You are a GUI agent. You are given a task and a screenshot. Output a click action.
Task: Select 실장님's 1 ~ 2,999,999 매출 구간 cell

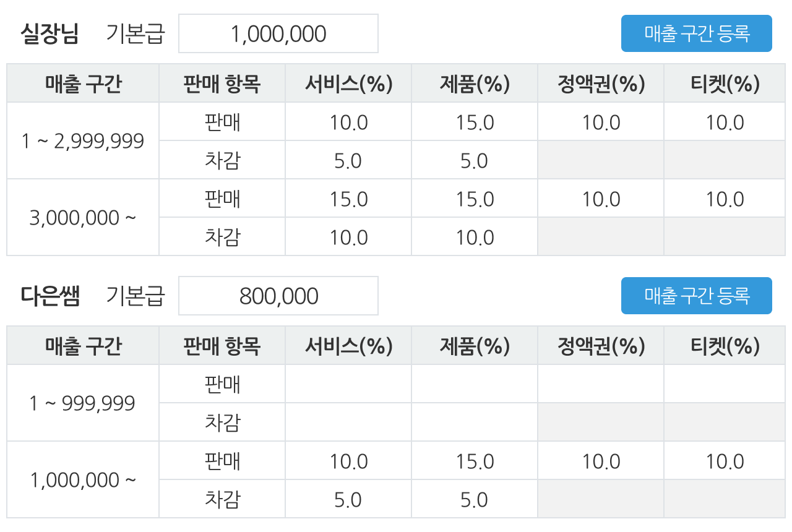pos(83,141)
